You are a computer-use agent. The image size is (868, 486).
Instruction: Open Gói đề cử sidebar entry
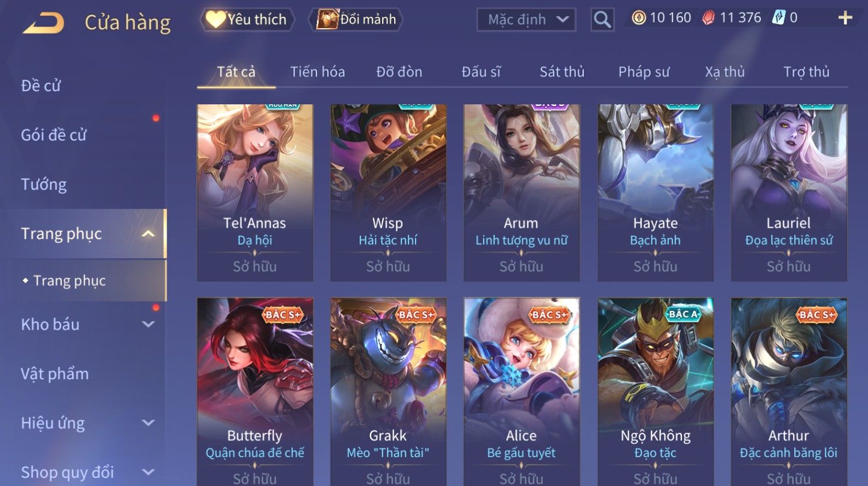click(54, 135)
